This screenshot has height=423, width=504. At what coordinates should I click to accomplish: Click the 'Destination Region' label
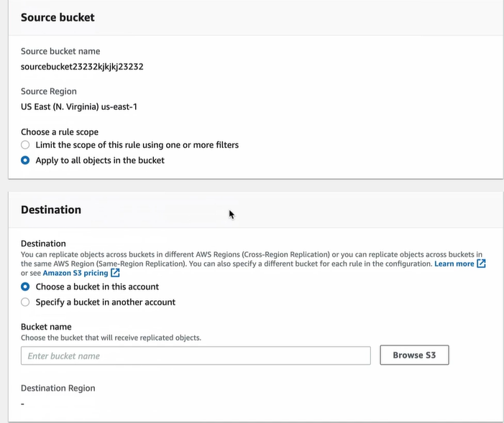pyautogui.click(x=58, y=388)
